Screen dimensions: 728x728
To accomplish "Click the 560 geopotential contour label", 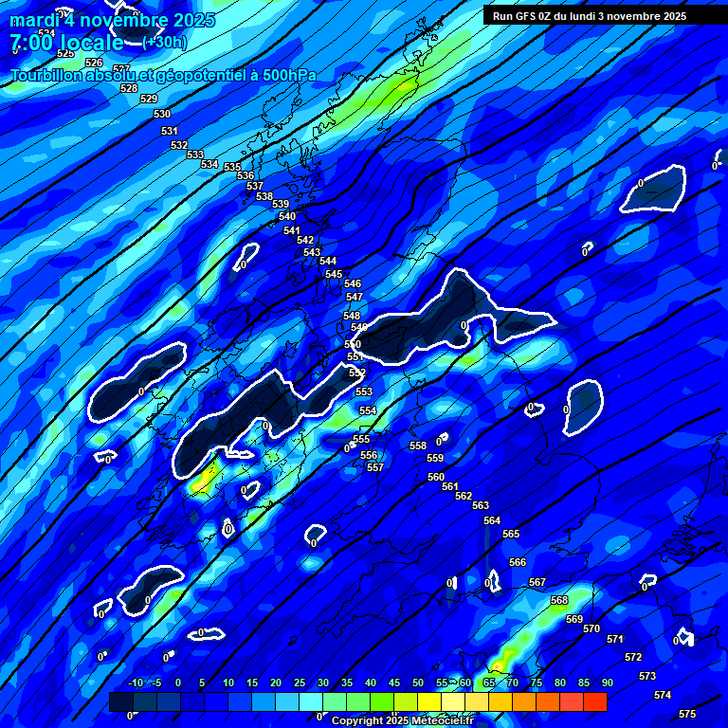I will (436, 477).
